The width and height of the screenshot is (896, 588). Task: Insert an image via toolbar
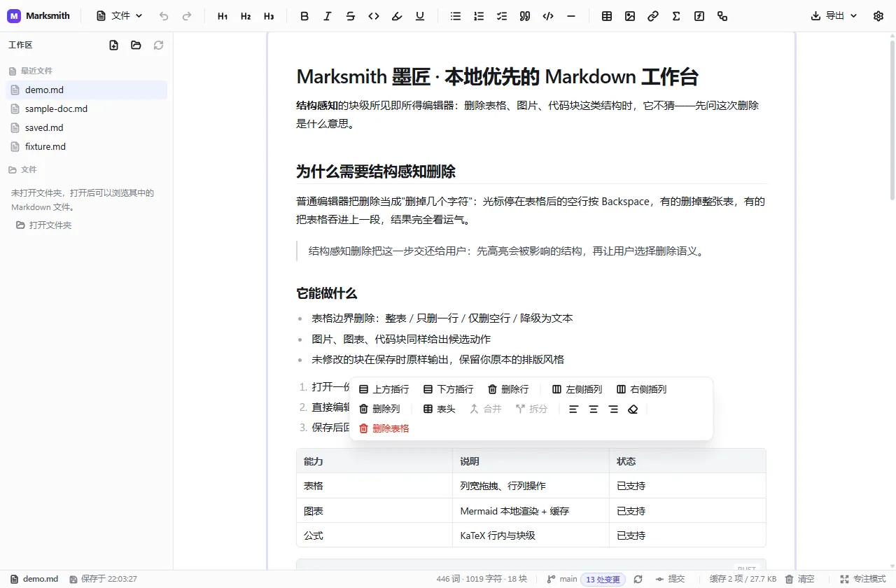click(x=630, y=16)
